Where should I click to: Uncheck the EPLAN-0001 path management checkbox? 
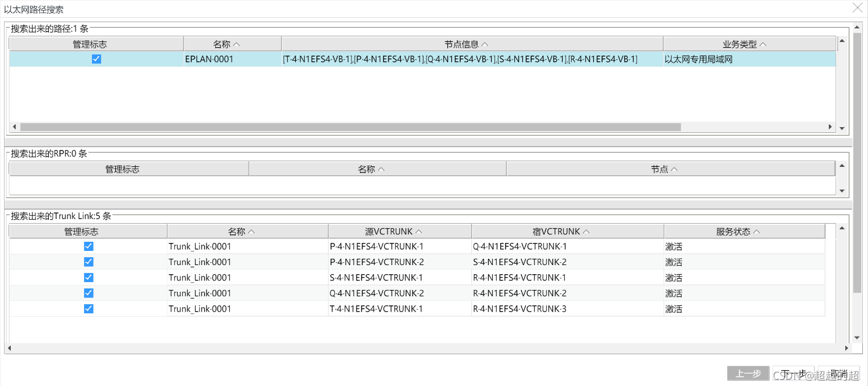[x=97, y=59]
